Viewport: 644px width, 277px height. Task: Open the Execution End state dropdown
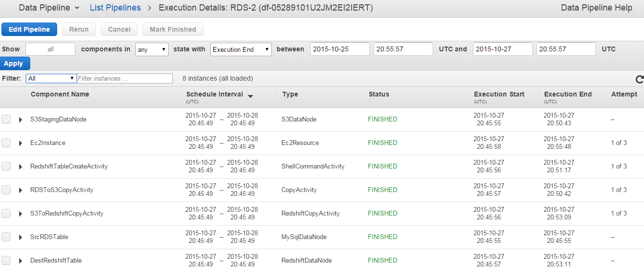241,49
